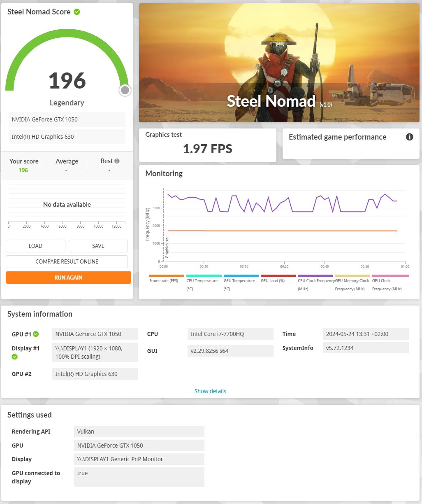Screen dimensions: 422x504
Task: Select the GPU connected to display value true
Action: (139, 477)
